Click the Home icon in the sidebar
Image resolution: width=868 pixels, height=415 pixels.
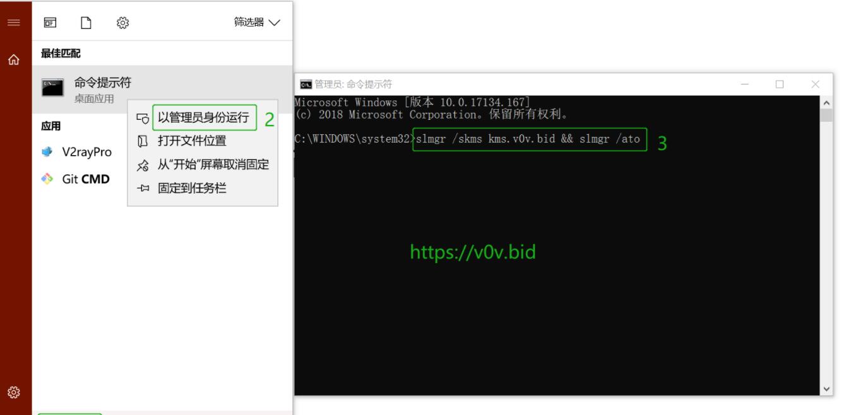13,60
